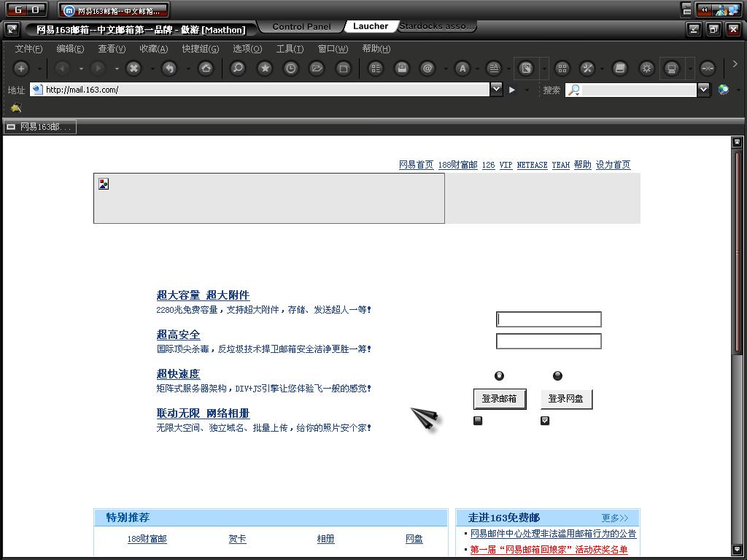
Task: Expand the new-tab button dropdown arrow
Action: [39, 69]
